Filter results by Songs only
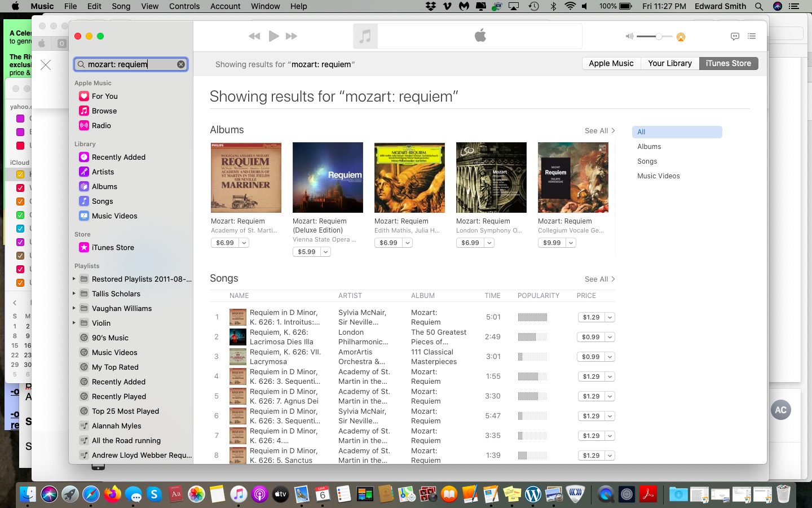This screenshot has width=812, height=508. pos(647,161)
